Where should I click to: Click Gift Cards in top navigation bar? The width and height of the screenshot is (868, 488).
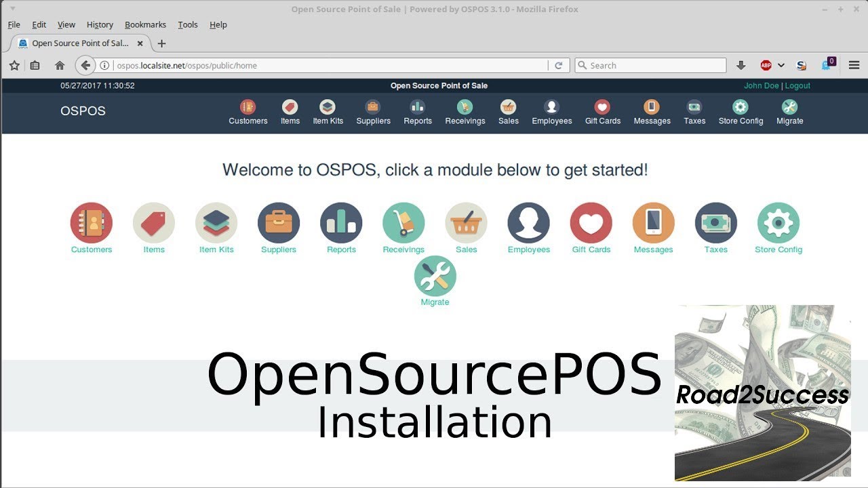tap(602, 113)
